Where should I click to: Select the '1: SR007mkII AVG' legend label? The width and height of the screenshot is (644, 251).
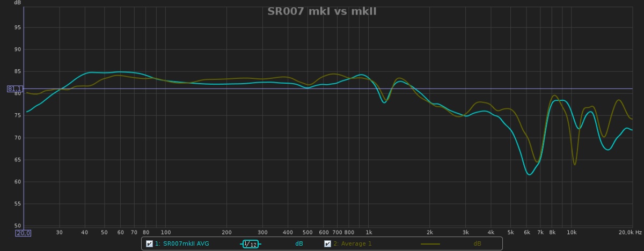[182, 244]
